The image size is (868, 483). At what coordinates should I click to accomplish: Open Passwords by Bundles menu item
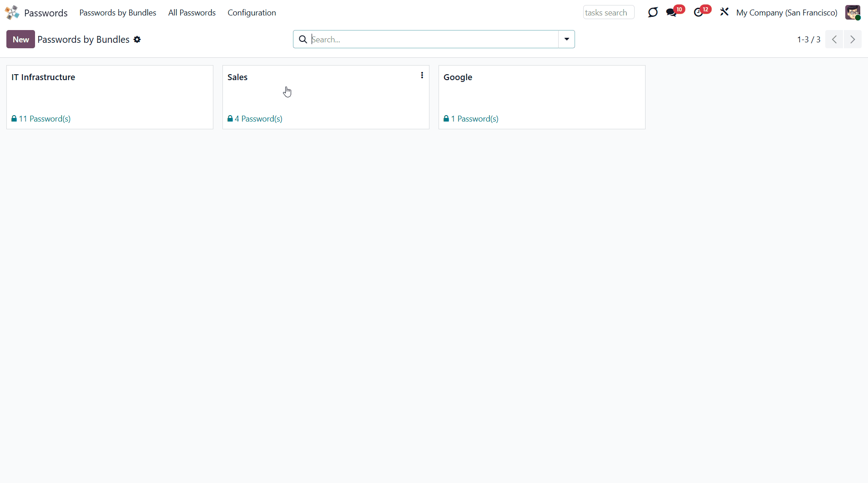[x=117, y=13]
